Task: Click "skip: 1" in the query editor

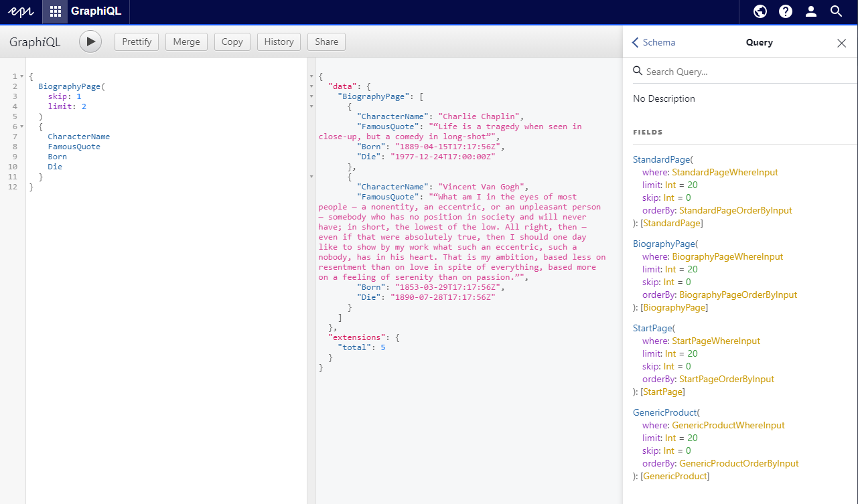Action: (64, 96)
